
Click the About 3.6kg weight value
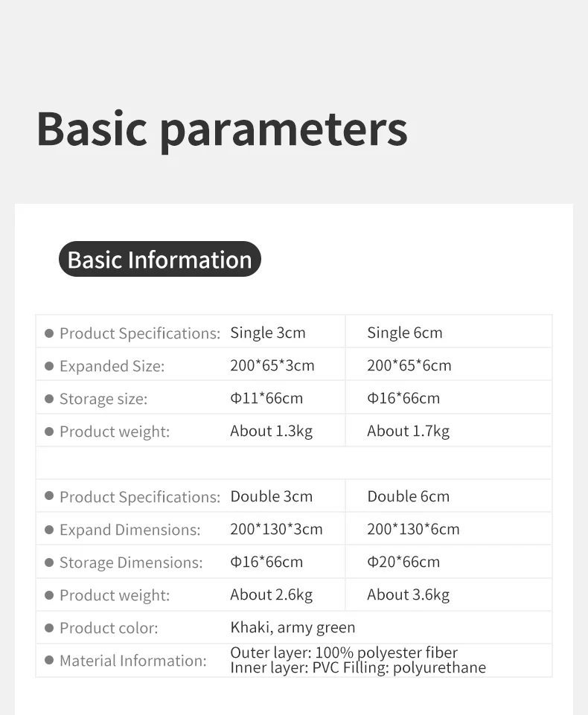tap(409, 595)
